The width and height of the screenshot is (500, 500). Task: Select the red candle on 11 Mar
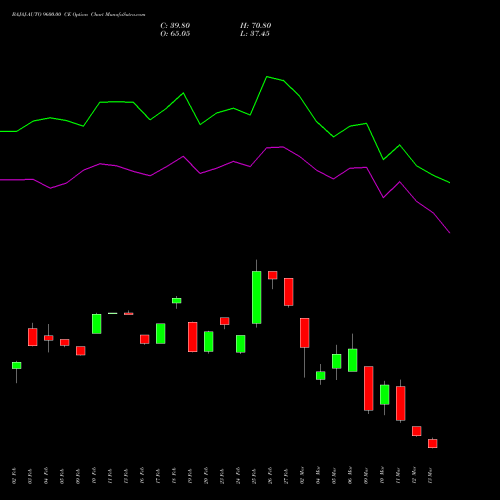pos(401,403)
